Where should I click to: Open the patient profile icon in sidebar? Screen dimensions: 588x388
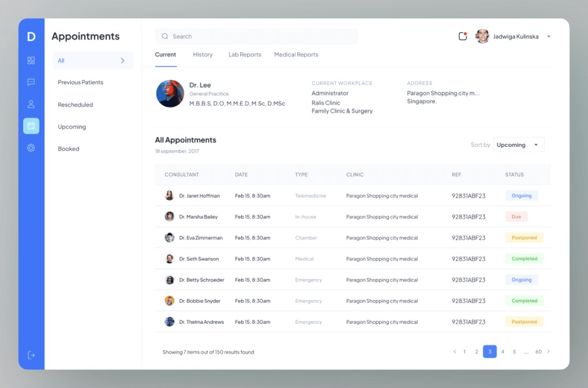click(31, 104)
